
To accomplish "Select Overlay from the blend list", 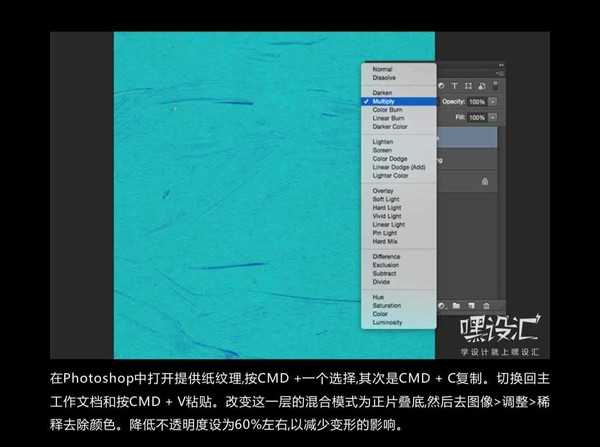I will coord(383,191).
